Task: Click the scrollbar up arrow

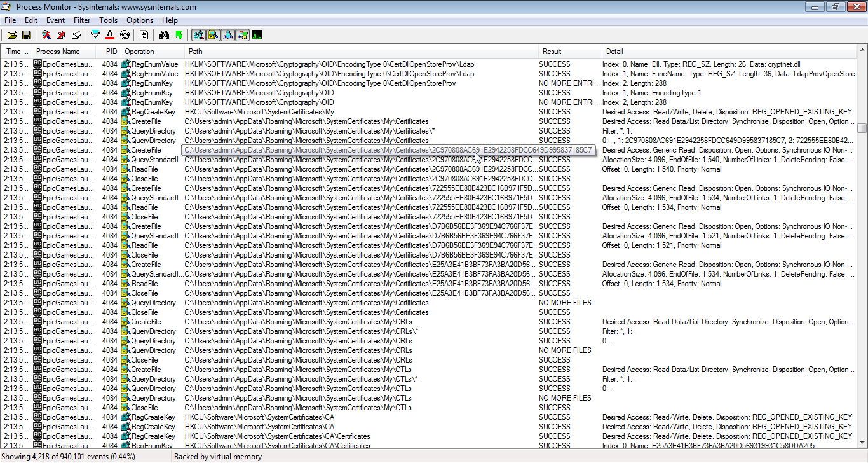Action: click(862, 51)
